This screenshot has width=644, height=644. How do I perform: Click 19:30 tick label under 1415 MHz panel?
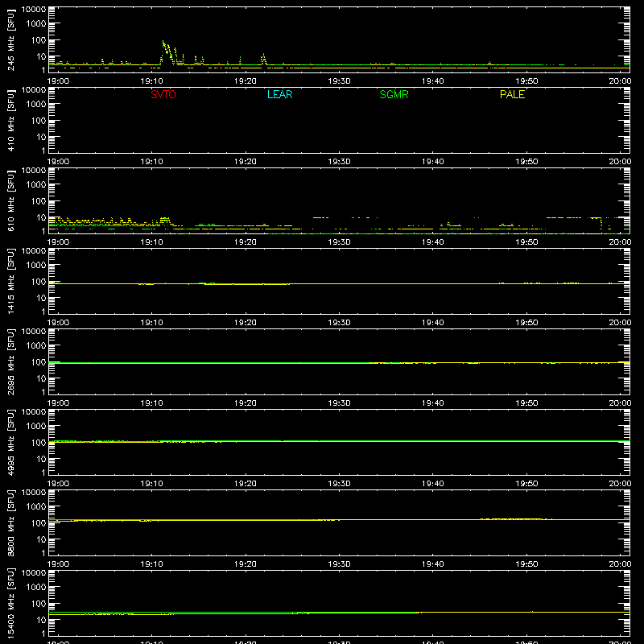(339, 323)
